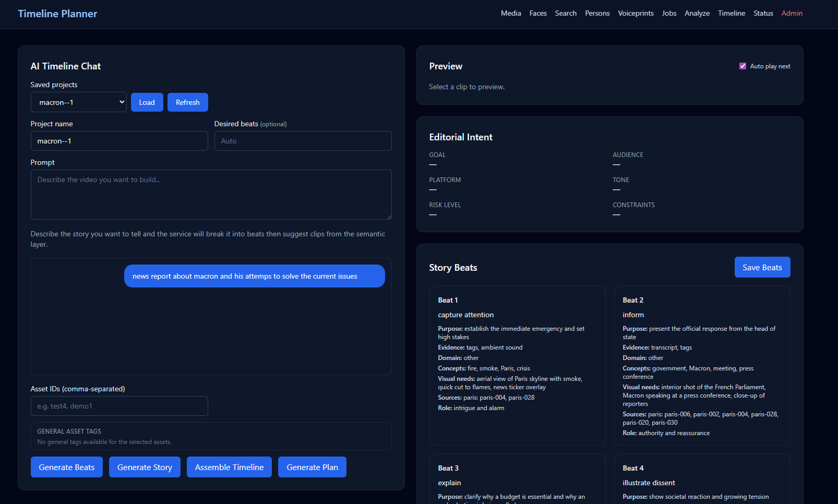838x504 pixels.
Task: Click the AUDIENCE label
Action: [628, 155]
